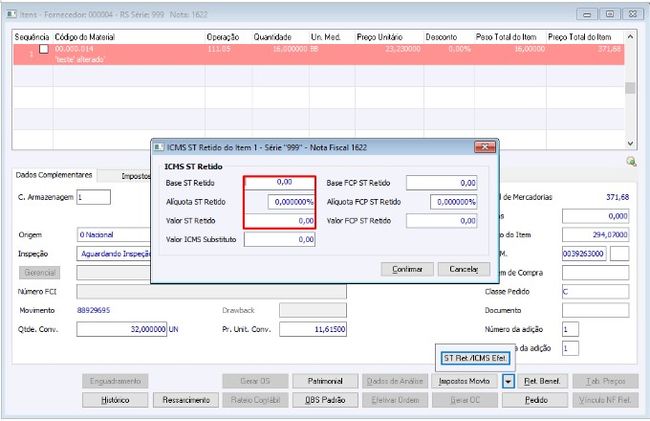
Task: Click the Qtde. Conv. field 32,000000
Action: [122, 329]
